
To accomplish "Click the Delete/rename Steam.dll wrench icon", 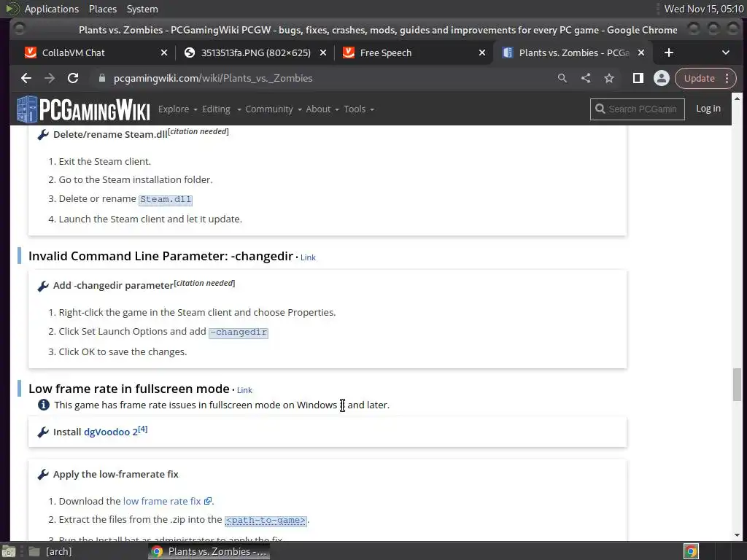I will coord(43,135).
